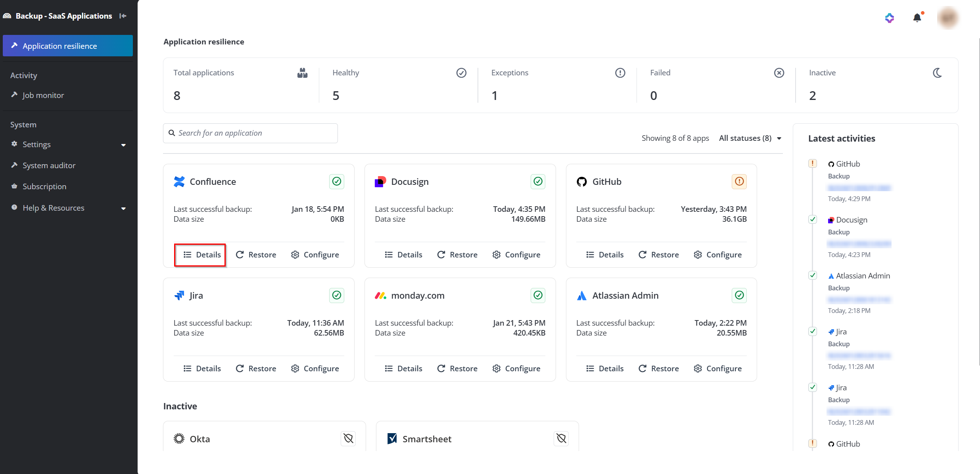Open the All statuses filter dropdown
This screenshot has width=980, height=474.
750,138
